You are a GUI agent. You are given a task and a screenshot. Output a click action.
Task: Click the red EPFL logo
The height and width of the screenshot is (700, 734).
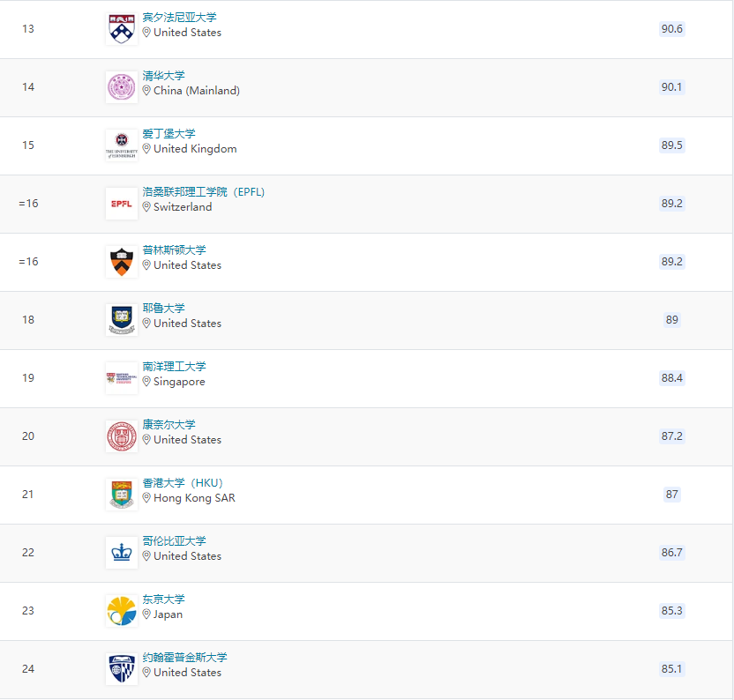click(x=122, y=204)
